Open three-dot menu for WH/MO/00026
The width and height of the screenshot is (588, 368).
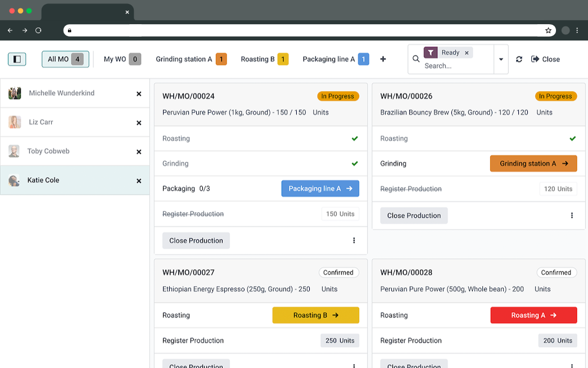572,216
